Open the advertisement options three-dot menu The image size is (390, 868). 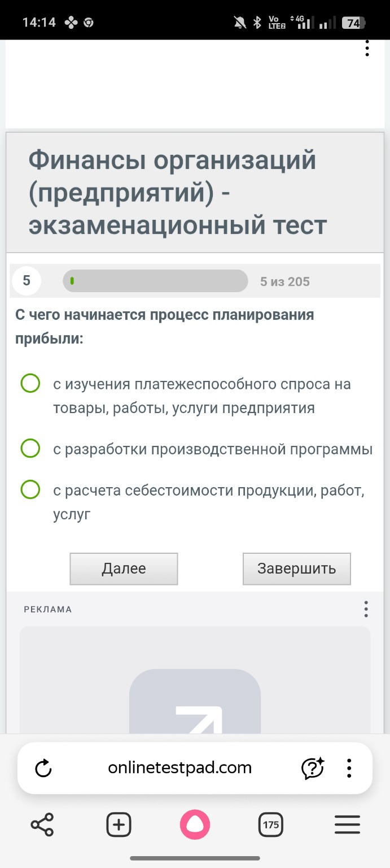(366, 609)
